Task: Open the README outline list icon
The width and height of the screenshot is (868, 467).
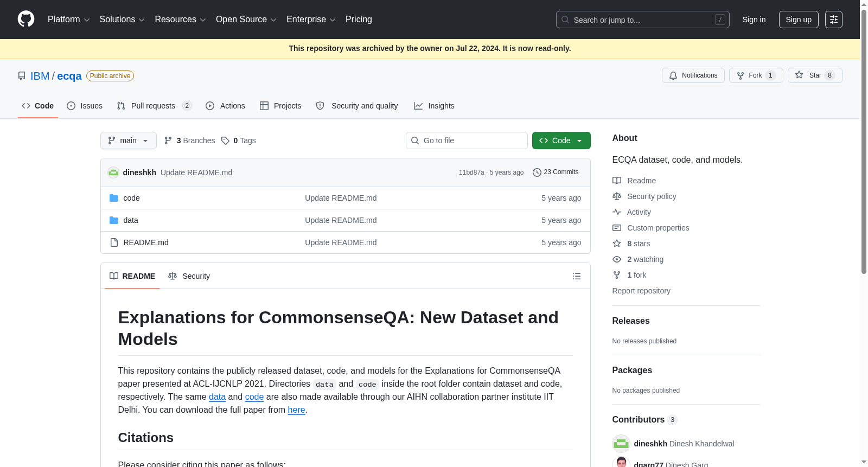Action: (577, 276)
